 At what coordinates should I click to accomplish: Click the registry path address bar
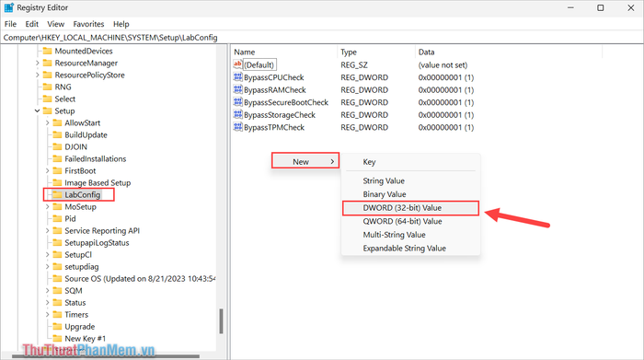click(322, 38)
